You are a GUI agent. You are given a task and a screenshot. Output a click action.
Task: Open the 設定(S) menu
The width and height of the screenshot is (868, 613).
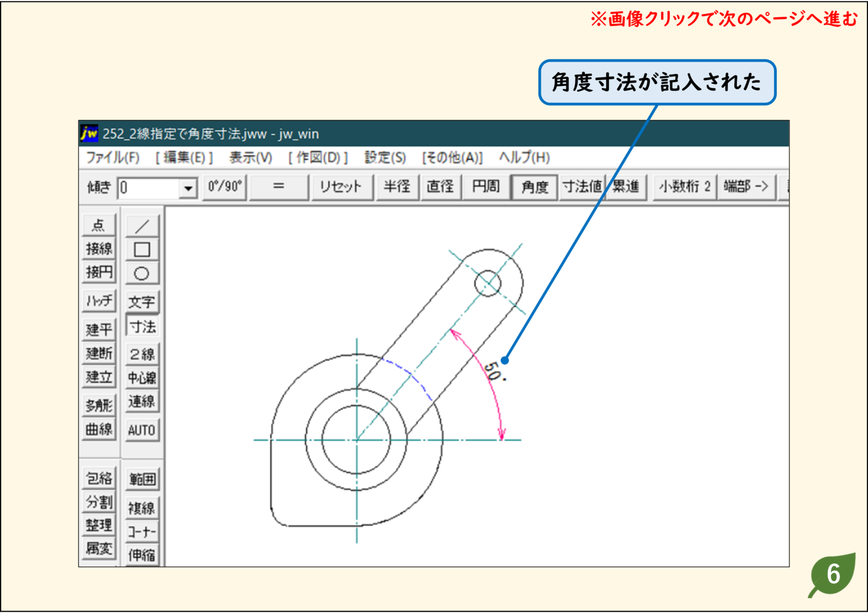[x=383, y=158]
